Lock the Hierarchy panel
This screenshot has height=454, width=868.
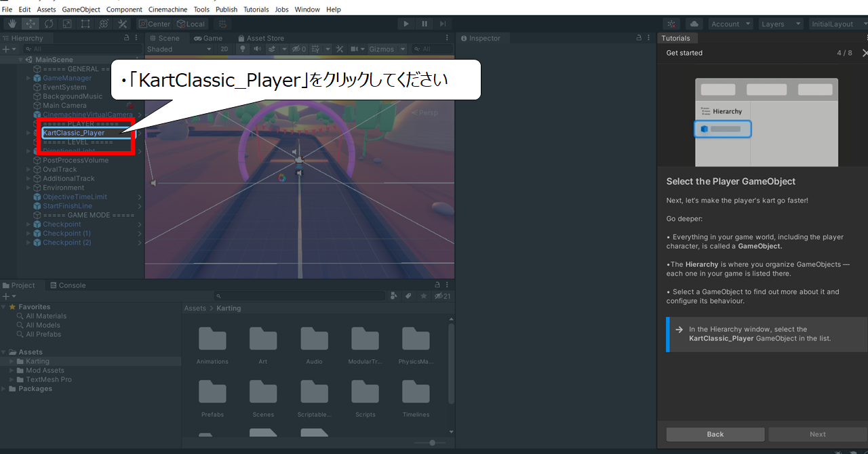coord(127,38)
